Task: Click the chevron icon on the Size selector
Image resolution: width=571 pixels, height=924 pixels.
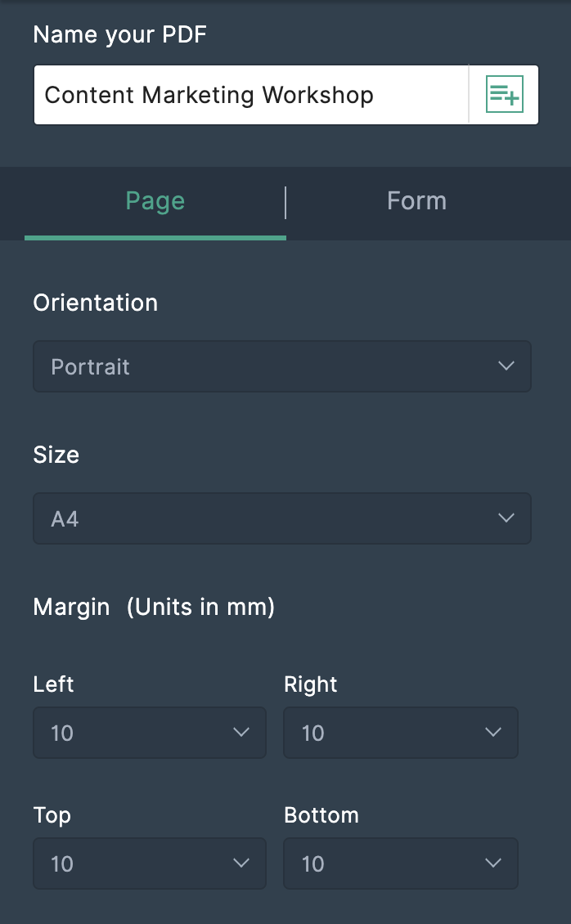Action: (506, 518)
